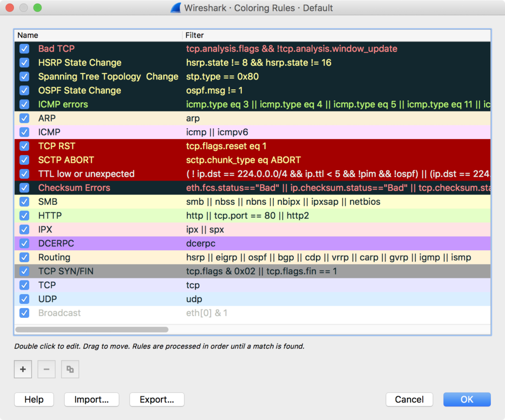Select the ARP rule name

(47, 118)
